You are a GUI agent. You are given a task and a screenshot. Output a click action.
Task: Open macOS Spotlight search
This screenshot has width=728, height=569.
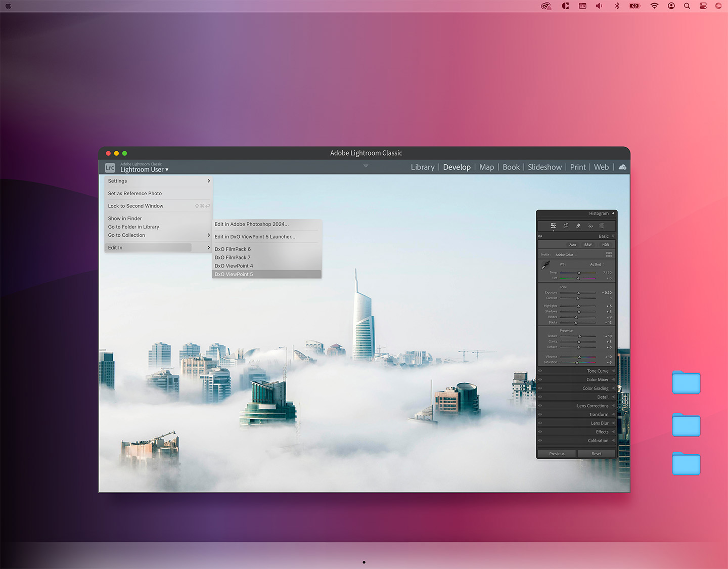coord(687,6)
